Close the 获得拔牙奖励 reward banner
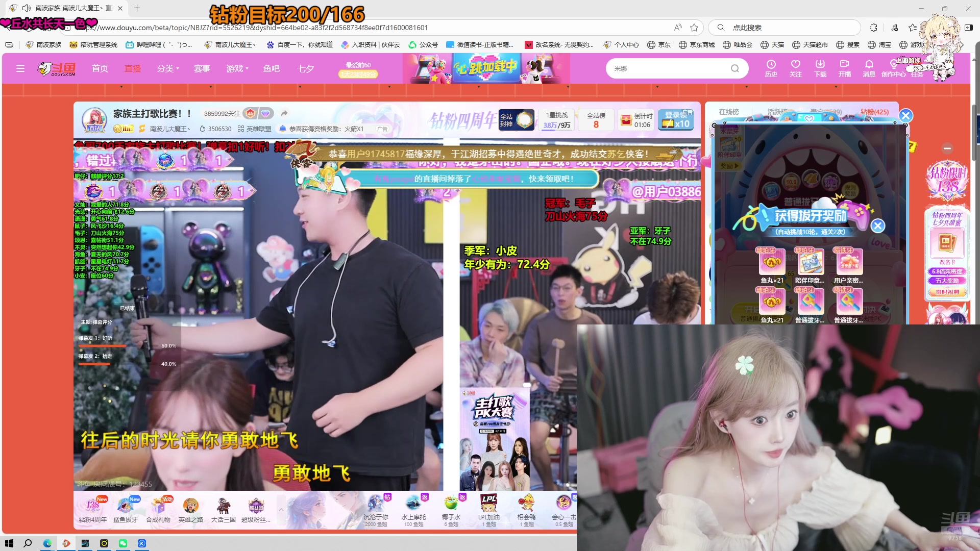 [877, 226]
